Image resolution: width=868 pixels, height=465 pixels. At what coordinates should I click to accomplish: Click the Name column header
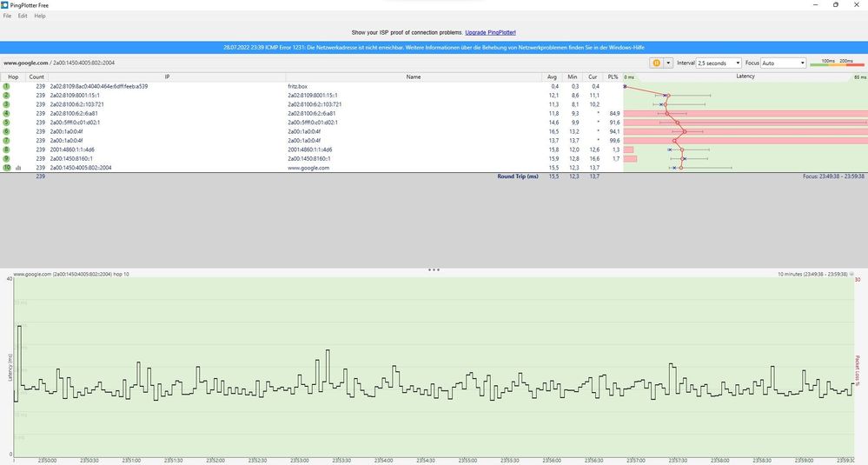coord(414,77)
